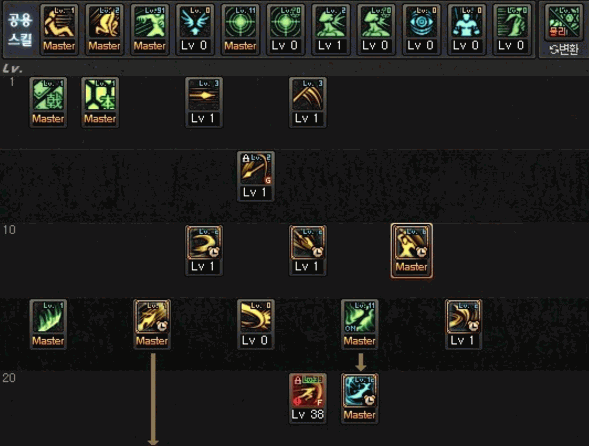
Task: Select the green punch Lv 91 Master skill
Action: coord(150,30)
